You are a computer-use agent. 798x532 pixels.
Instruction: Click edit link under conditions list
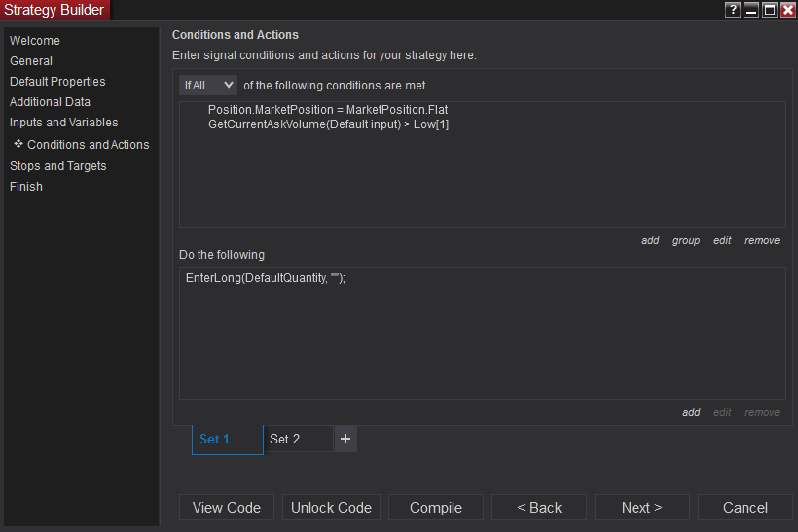point(721,240)
